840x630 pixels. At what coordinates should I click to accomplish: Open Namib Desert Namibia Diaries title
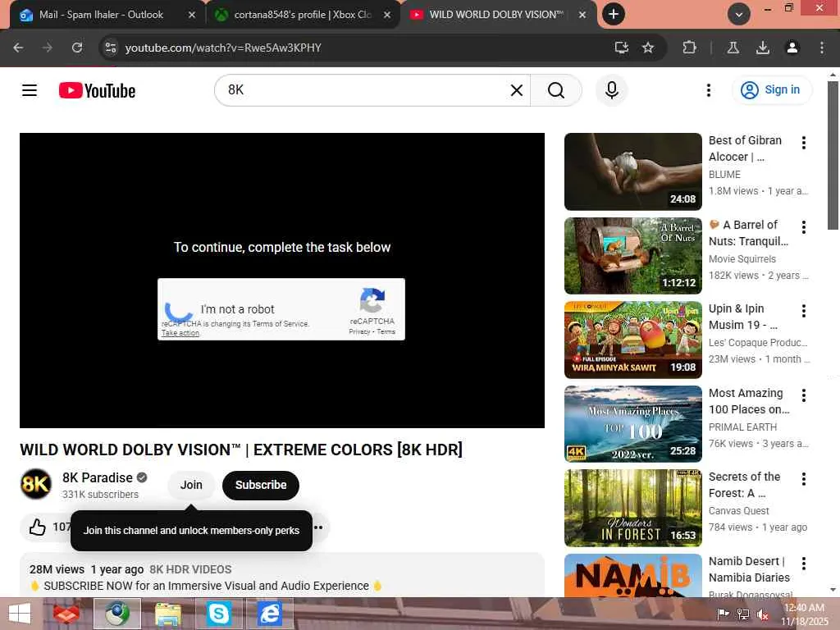[x=749, y=569]
